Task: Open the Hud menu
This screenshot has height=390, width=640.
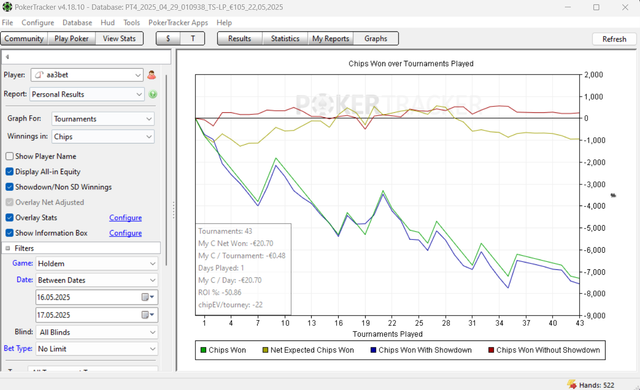Action: click(x=107, y=22)
